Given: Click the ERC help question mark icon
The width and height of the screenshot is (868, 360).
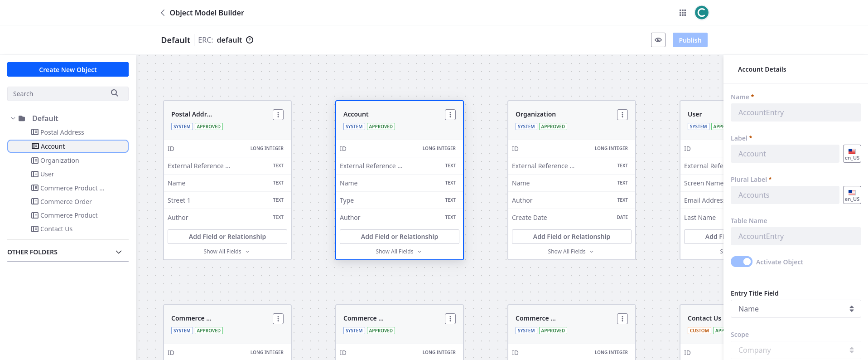Looking at the screenshot, I should click(250, 40).
